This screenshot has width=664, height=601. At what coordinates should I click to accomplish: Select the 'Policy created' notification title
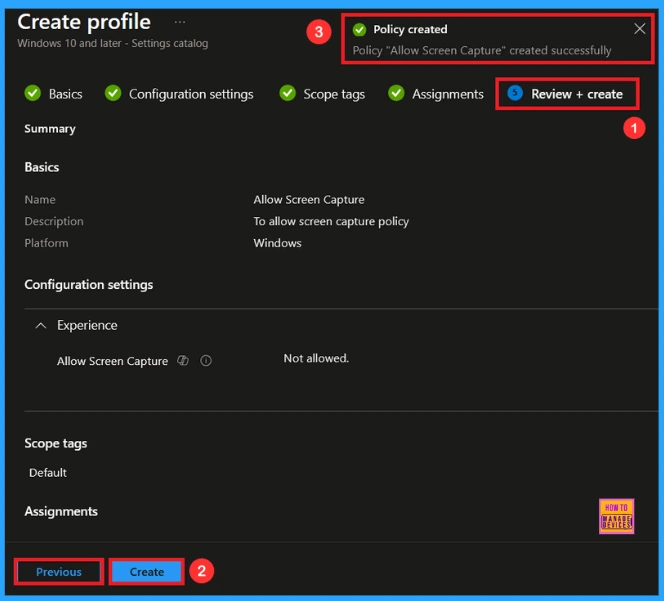tap(410, 29)
